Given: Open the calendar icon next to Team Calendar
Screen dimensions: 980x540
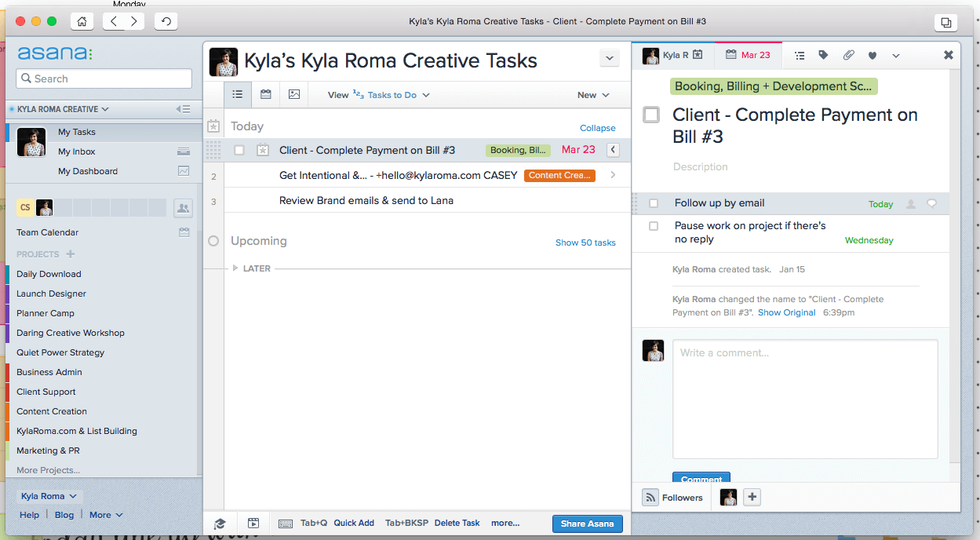Looking at the screenshot, I should pos(184,232).
